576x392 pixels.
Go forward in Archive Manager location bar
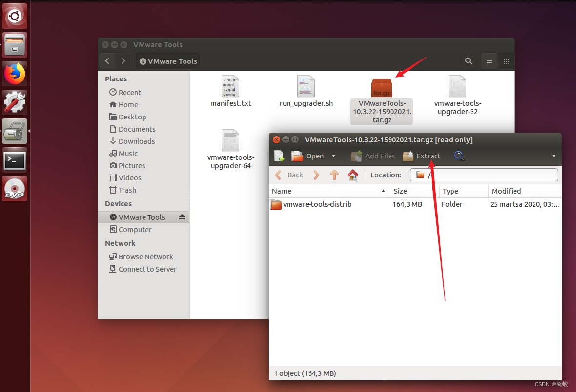pyautogui.click(x=316, y=175)
